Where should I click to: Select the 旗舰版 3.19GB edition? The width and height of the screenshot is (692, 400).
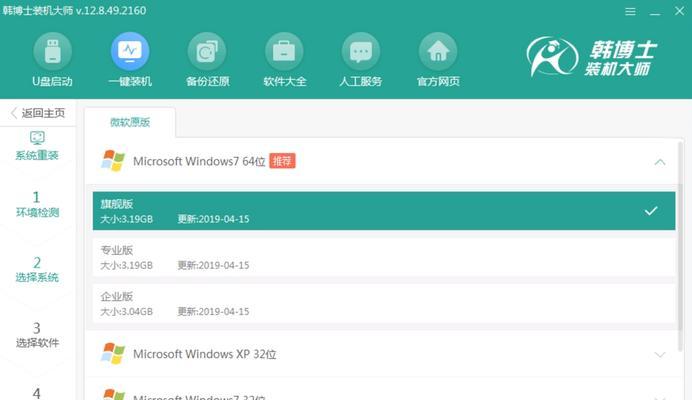pos(384,211)
